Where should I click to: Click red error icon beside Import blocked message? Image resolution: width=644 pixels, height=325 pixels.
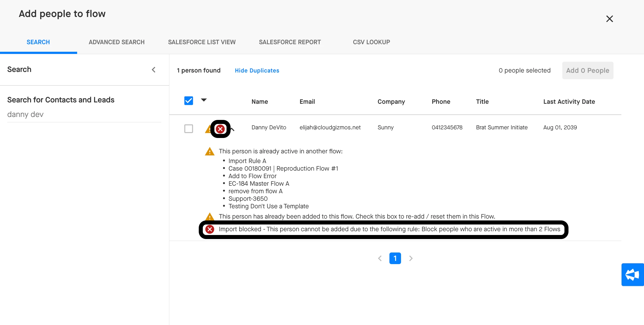(x=210, y=229)
